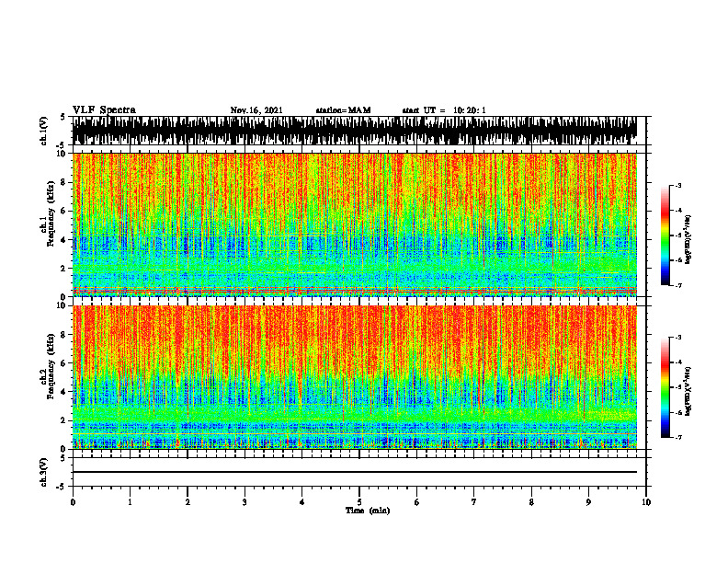
Task: Click the ch.2 "Frequency (kHz)" axis label
Action: coord(51,366)
